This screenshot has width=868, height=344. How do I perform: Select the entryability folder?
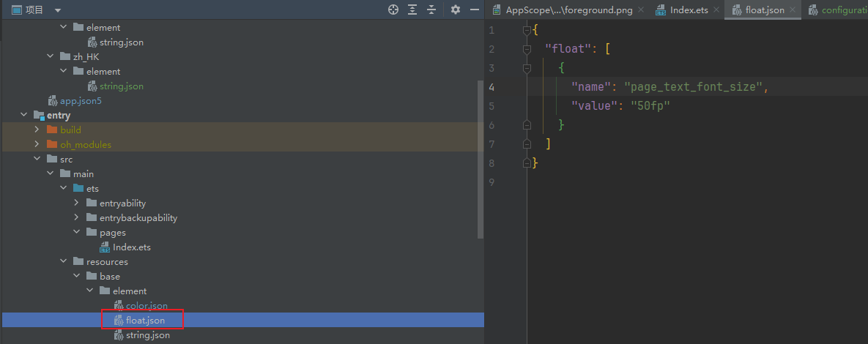123,203
